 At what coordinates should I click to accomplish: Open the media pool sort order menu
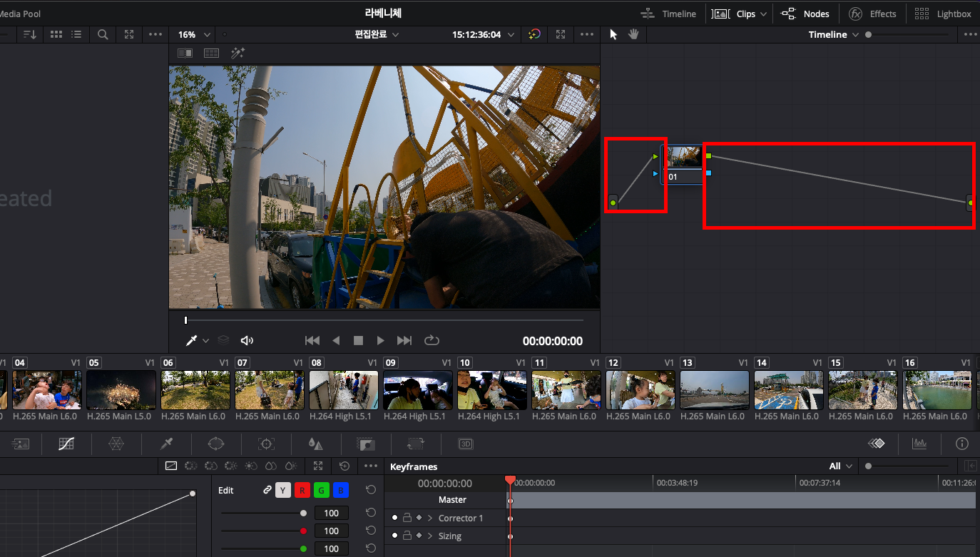[x=29, y=34]
